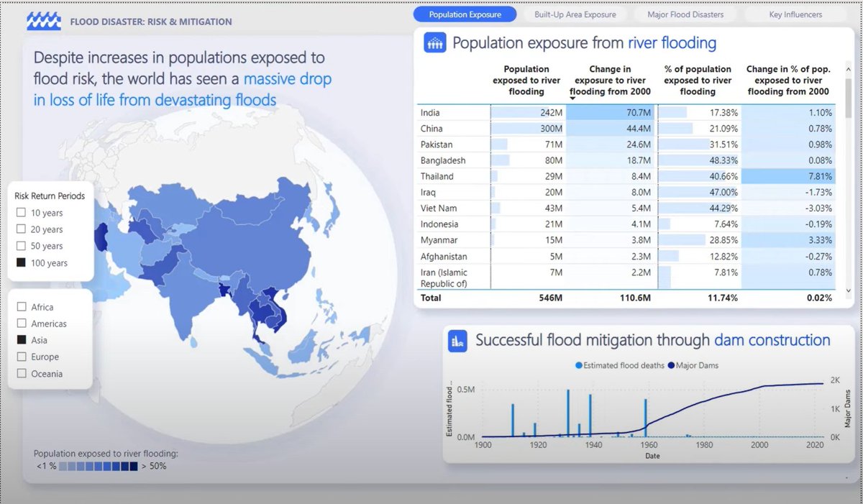The image size is (863, 504).
Task: Uncheck the Asia checkbox
Action: coord(22,340)
